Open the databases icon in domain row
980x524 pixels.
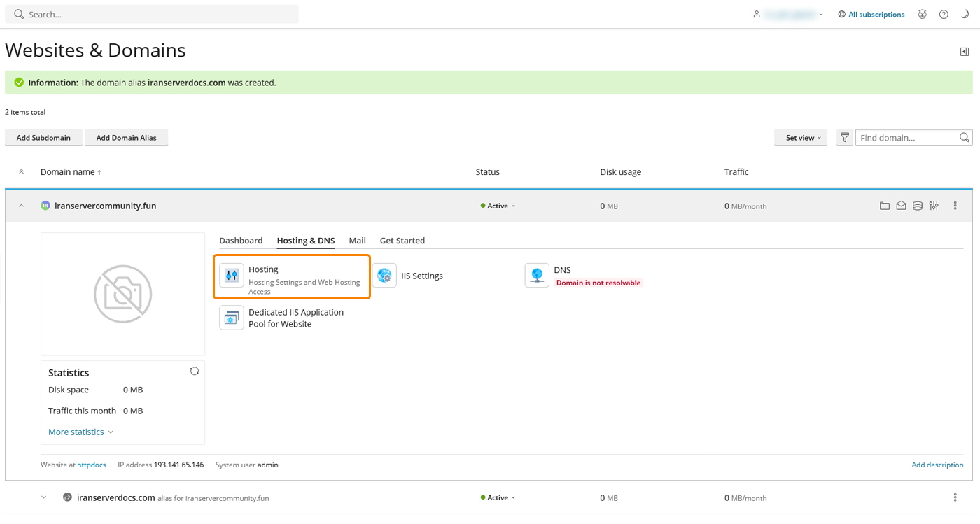click(x=918, y=206)
